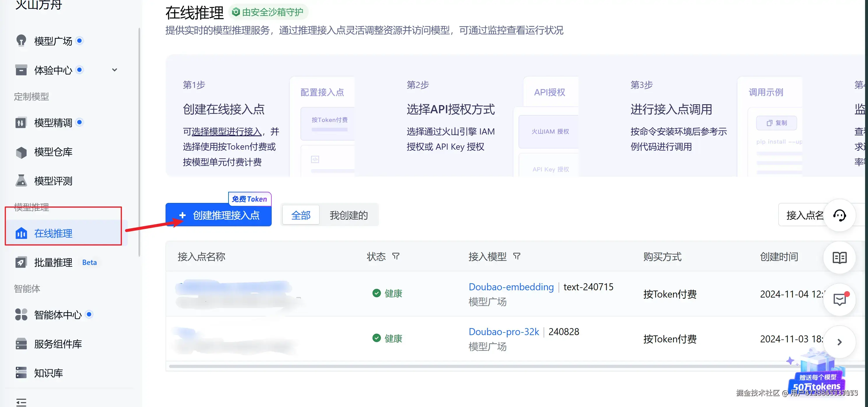
Task: Click the customer service headset icon
Action: [x=839, y=215]
